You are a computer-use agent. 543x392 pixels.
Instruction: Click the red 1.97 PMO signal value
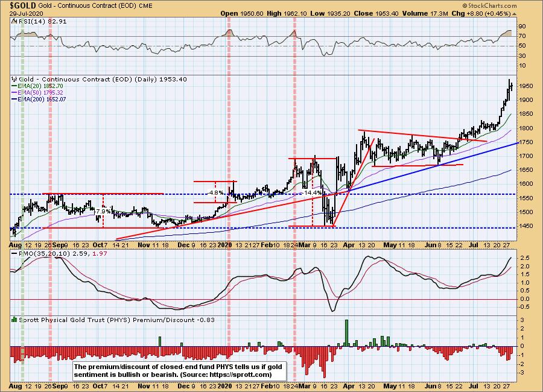pyautogui.click(x=100, y=253)
